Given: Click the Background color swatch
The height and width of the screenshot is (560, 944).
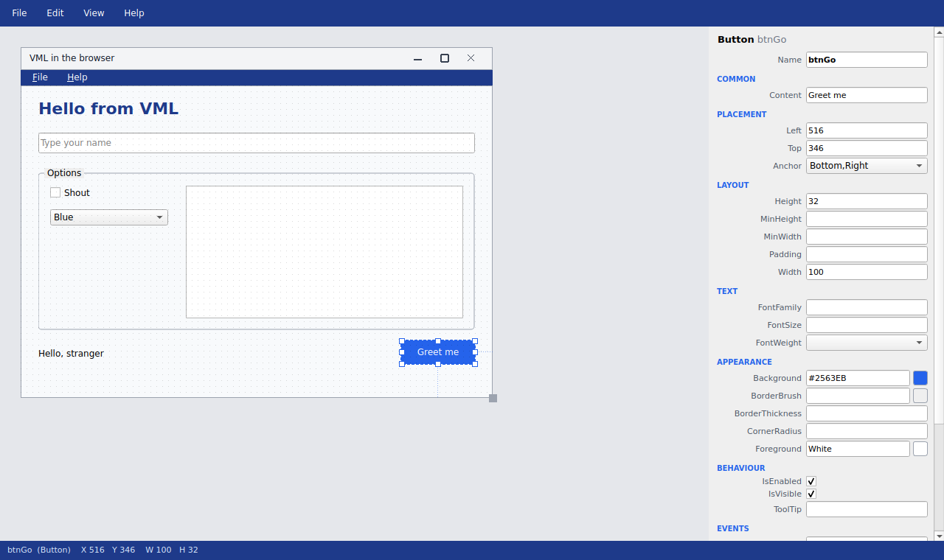Looking at the screenshot, I should point(920,378).
